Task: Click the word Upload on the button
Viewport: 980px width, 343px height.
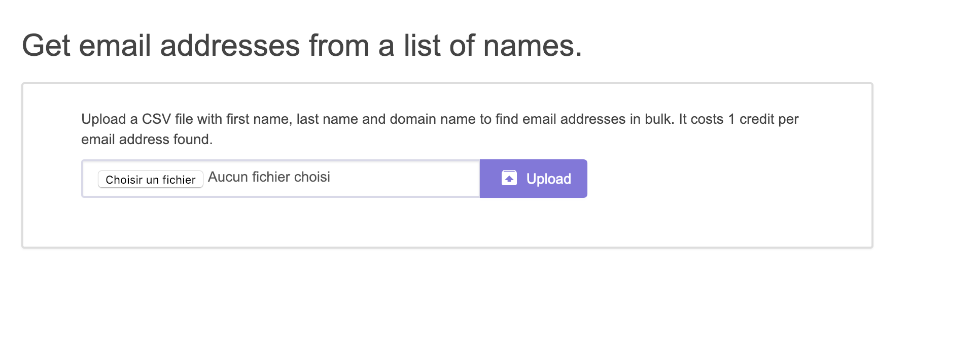Action: [x=548, y=179]
